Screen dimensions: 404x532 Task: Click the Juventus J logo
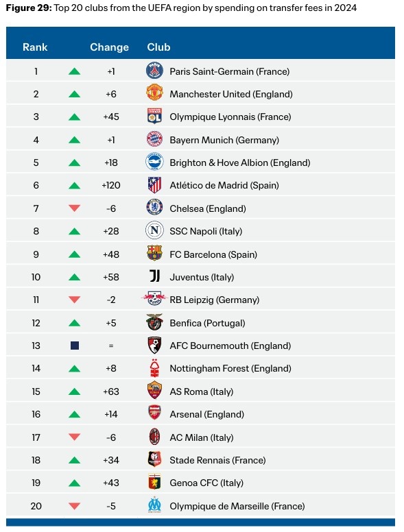click(x=155, y=276)
